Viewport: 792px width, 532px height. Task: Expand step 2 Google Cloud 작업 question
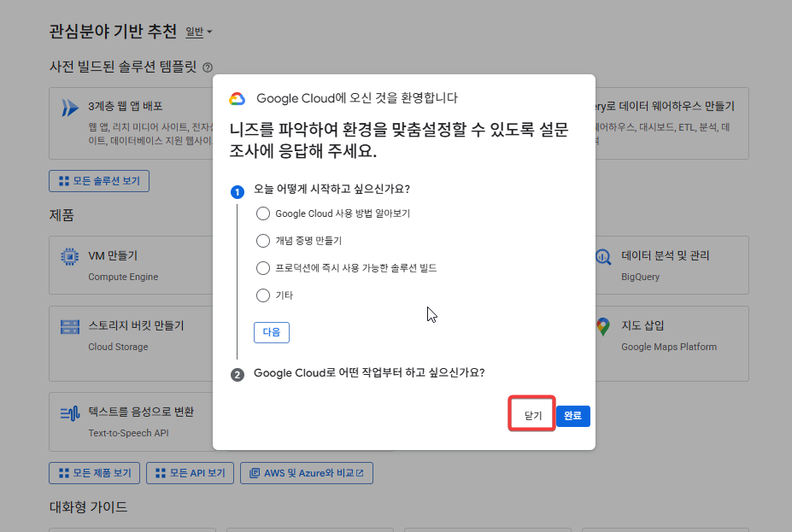click(369, 373)
